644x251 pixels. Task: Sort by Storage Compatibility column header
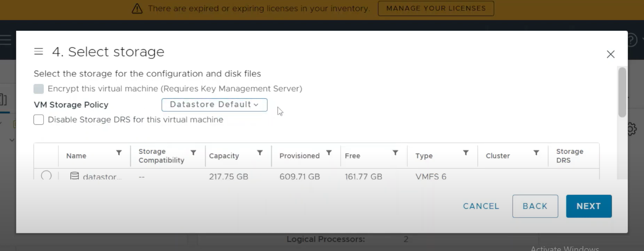[161, 156]
